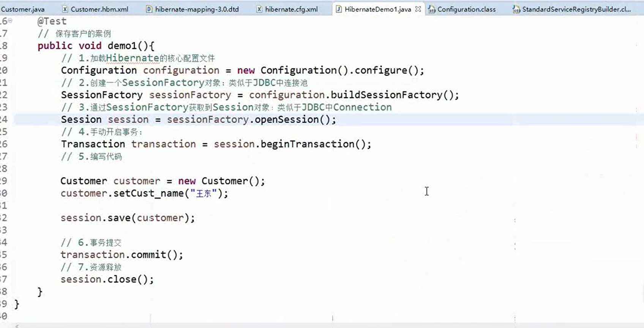The height and width of the screenshot is (328, 644).
Task: Click the comment '// 保存客户的案例'
Action: click(74, 34)
